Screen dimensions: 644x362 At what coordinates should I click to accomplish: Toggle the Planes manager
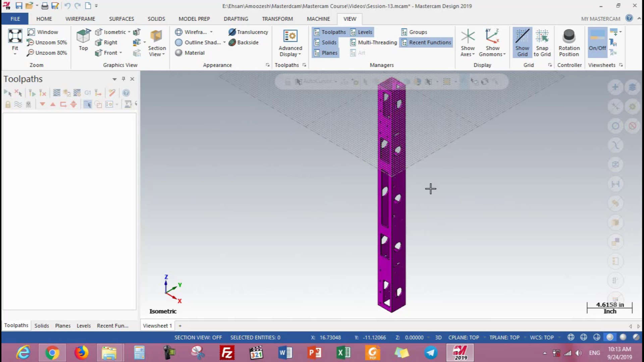326,53
